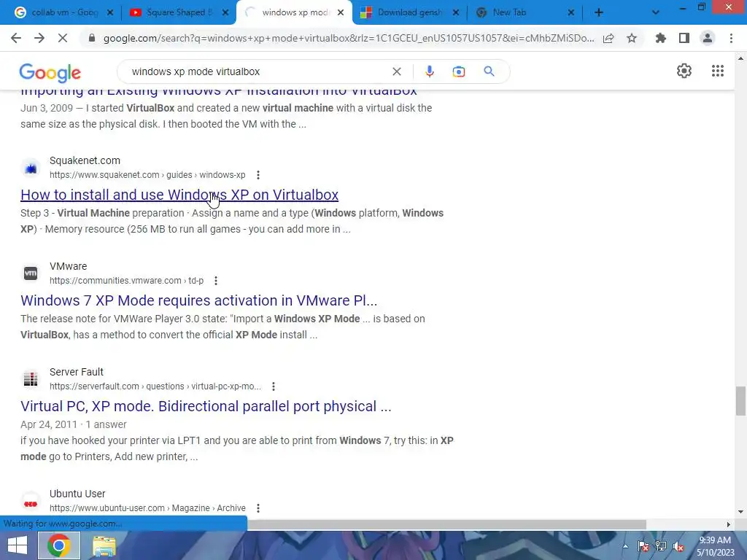The image size is (747, 560).
Task: Start voice search with microphone
Action: 429,71
